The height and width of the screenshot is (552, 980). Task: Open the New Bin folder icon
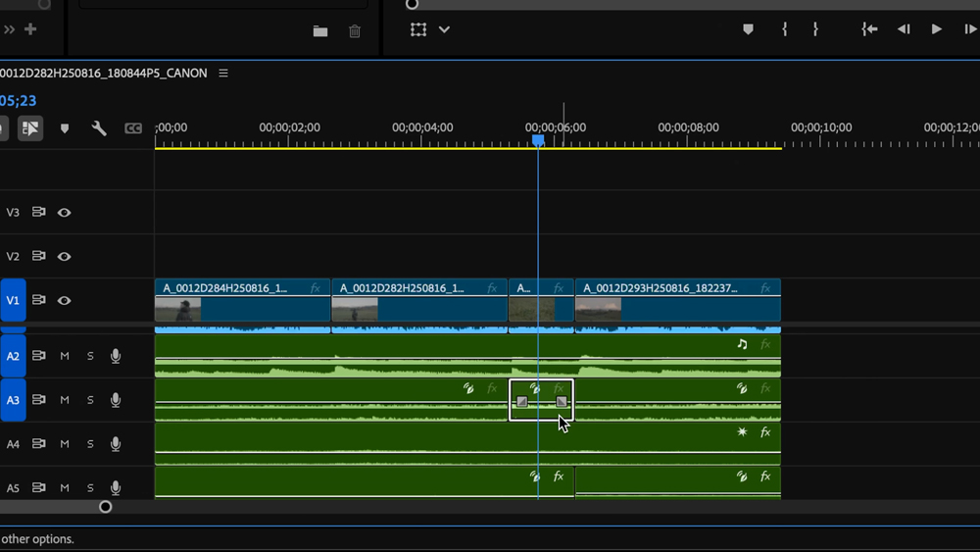point(320,31)
